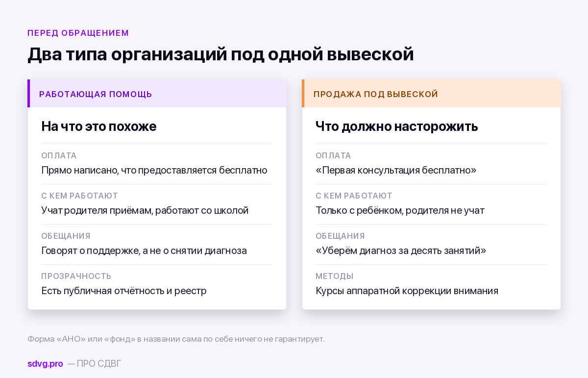Image resolution: width=588 pixels, height=378 pixels.
Task: Click '«Уберём диагноз за десять занятий»' text
Action: (401, 251)
